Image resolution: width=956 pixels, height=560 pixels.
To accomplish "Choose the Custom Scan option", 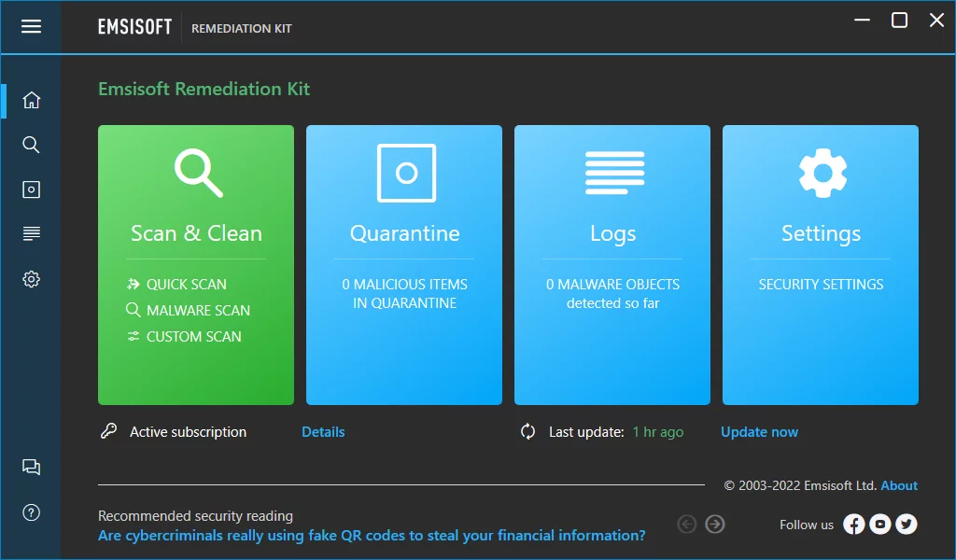I will tap(193, 337).
